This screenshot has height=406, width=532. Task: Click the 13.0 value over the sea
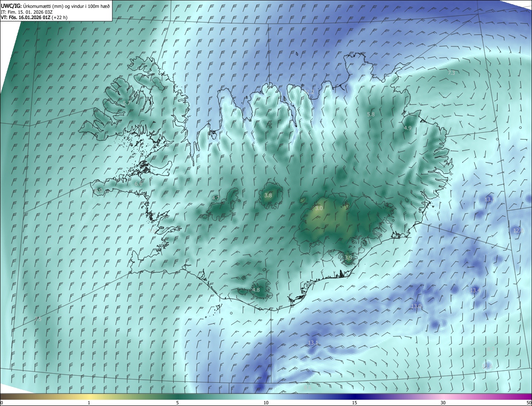coord(416,306)
